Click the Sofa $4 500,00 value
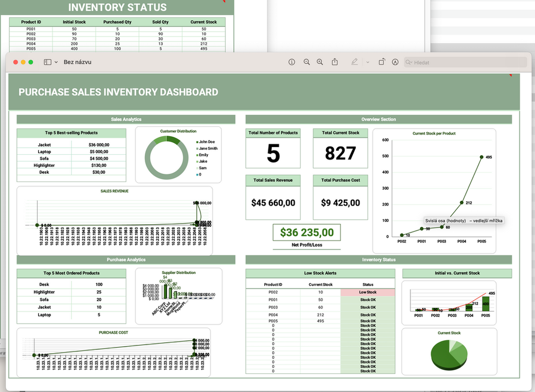The height and width of the screenshot is (392, 535). 99,159
